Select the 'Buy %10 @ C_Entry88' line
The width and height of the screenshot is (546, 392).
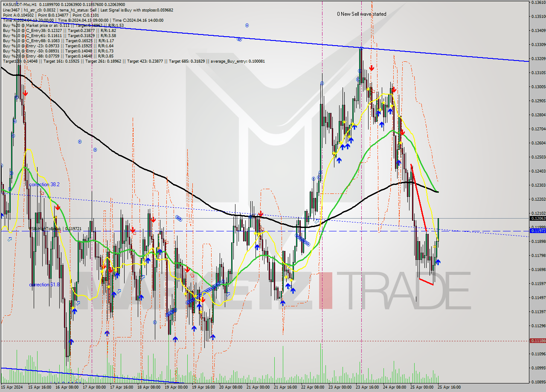click(58, 40)
